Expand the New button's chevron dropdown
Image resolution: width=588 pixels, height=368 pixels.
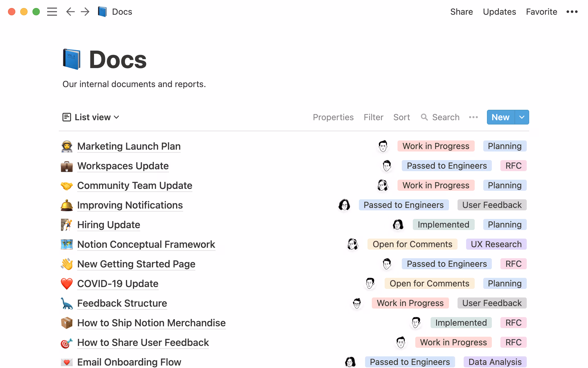click(522, 117)
